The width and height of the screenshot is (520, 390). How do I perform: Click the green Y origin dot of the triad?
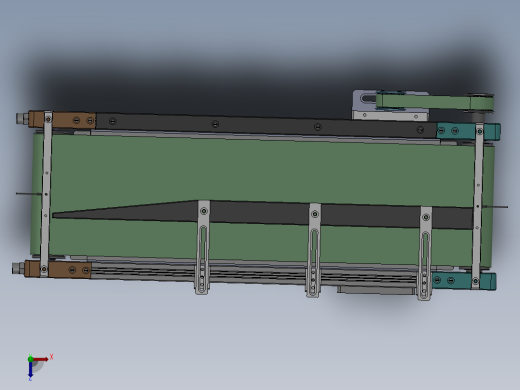point(30,359)
